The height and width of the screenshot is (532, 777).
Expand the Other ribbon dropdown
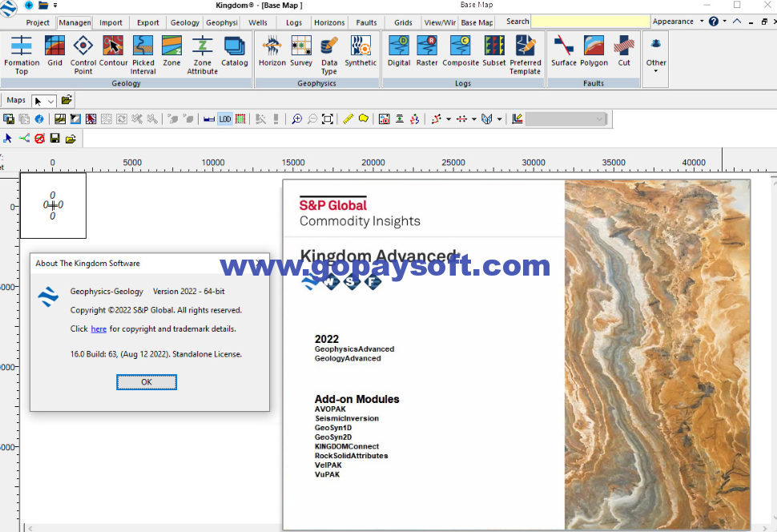click(655, 54)
